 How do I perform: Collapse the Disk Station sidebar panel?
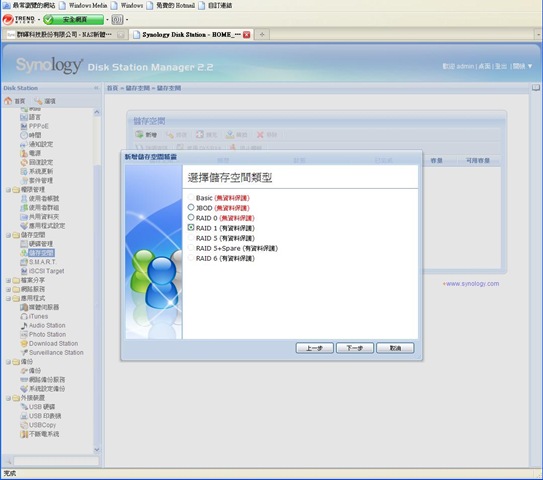96,88
